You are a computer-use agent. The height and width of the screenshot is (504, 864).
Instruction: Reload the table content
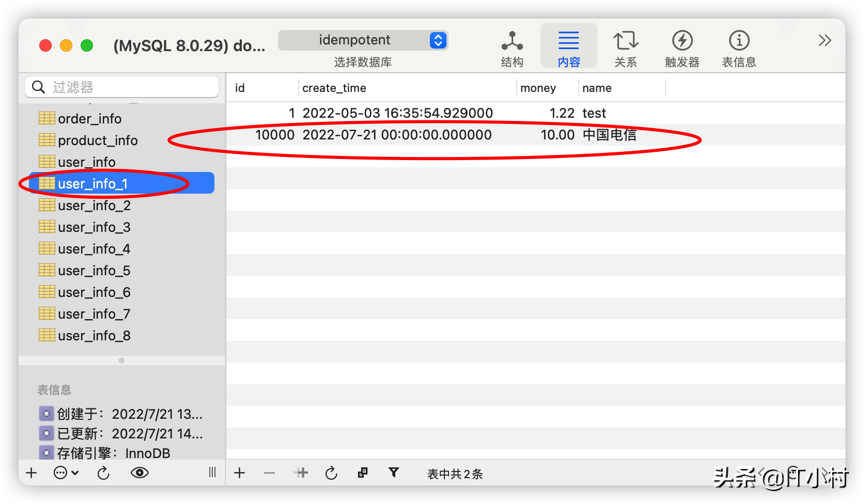[331, 472]
